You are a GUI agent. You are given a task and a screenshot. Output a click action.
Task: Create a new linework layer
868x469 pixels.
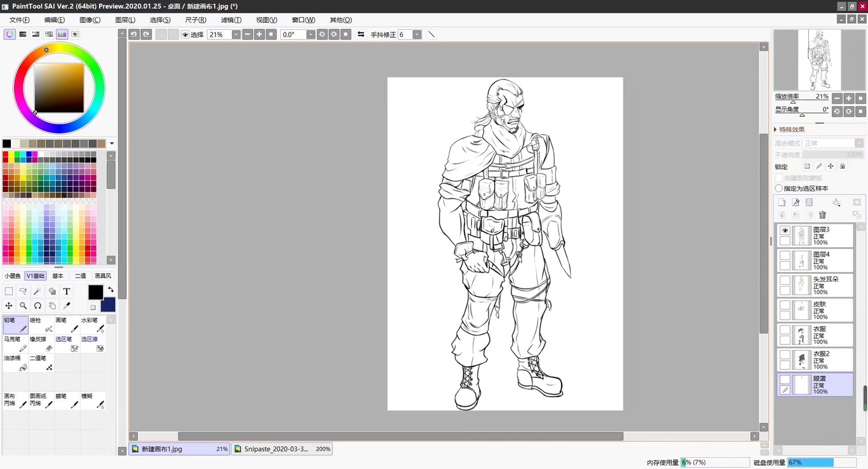pyautogui.click(x=796, y=203)
